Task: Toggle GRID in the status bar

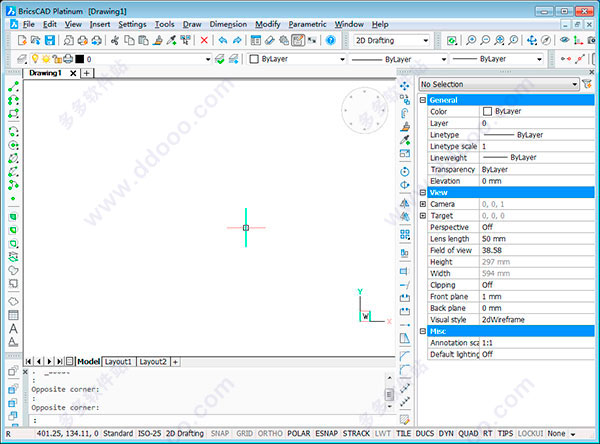Action: pyautogui.click(x=244, y=433)
